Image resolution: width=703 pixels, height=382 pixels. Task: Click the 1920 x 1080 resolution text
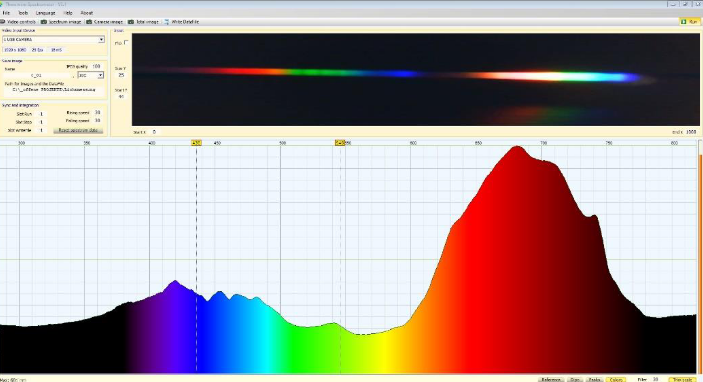[x=15, y=50]
